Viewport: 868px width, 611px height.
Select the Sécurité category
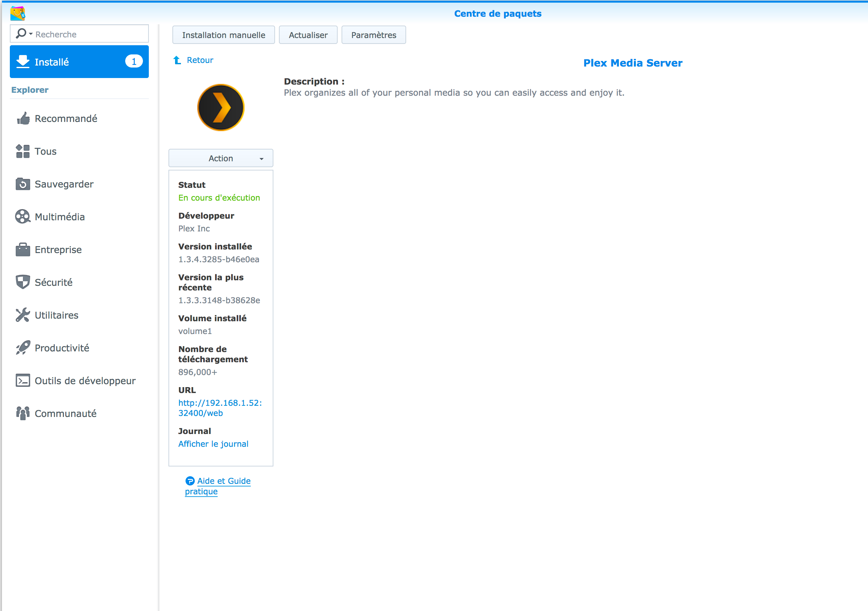79,283
